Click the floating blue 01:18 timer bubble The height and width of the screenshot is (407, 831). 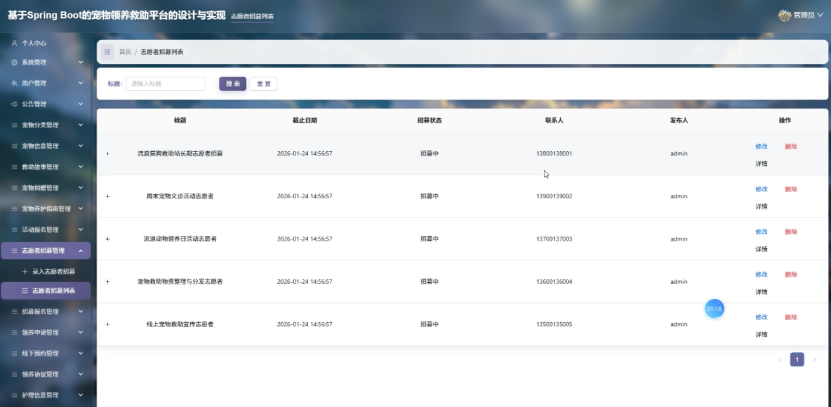coord(714,309)
